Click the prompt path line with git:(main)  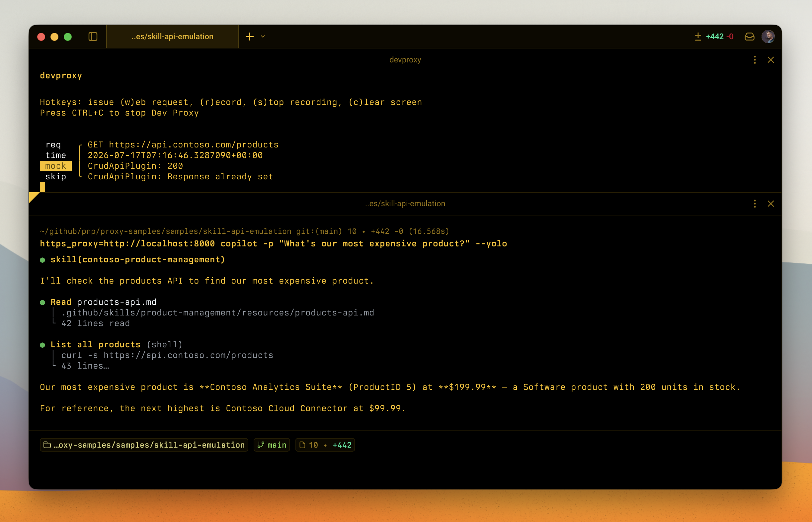coord(244,231)
